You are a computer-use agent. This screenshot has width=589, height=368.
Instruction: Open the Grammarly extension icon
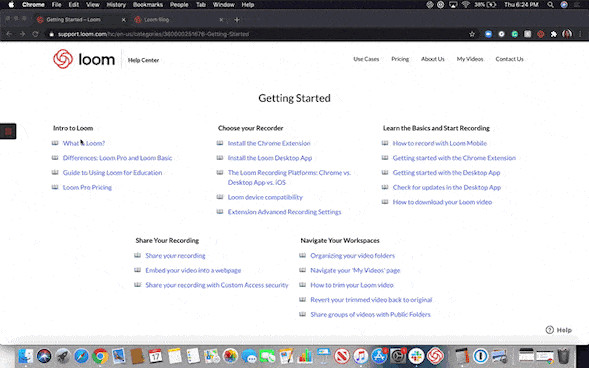pyautogui.click(x=515, y=34)
